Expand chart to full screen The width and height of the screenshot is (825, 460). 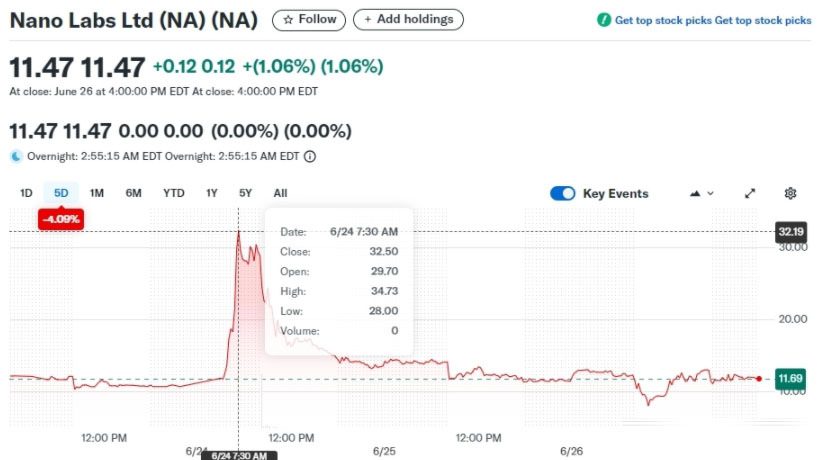pyautogui.click(x=750, y=194)
